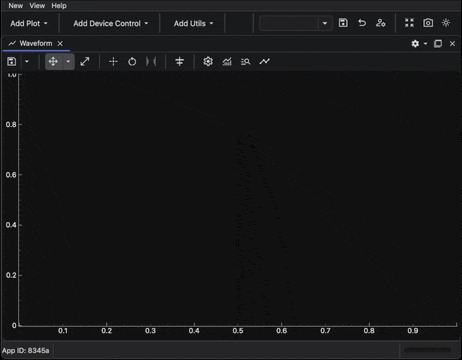
Task: Click the curve chart settings icon
Action: tap(227, 62)
